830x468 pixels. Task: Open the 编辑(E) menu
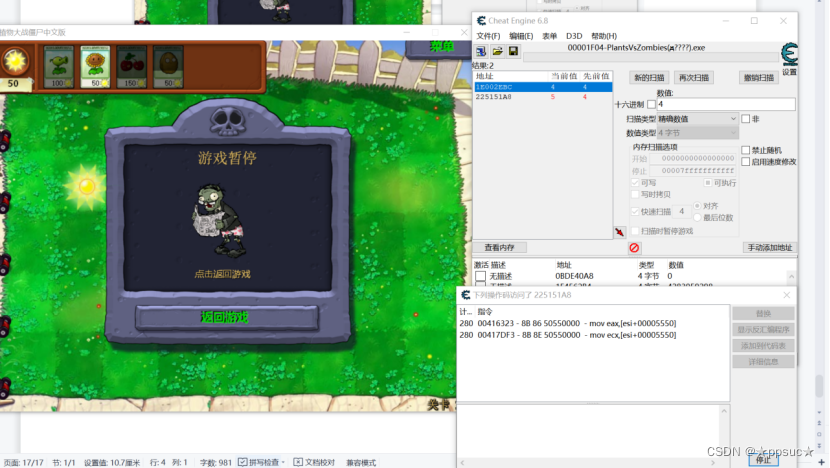click(x=521, y=36)
